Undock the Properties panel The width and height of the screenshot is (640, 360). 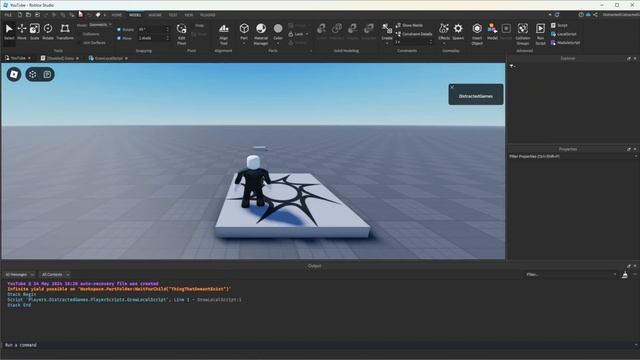629,149
